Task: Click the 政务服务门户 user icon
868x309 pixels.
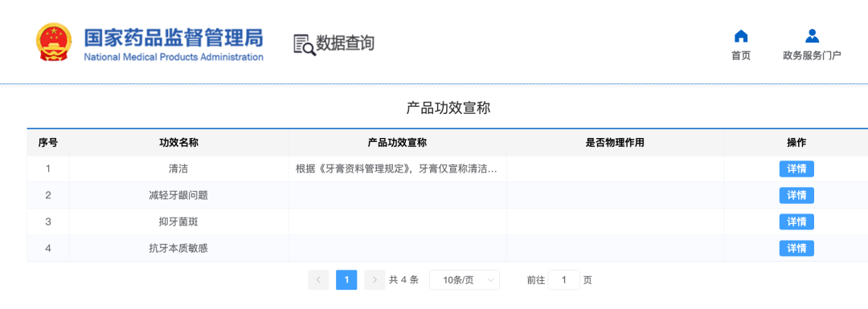Action: pos(812,36)
